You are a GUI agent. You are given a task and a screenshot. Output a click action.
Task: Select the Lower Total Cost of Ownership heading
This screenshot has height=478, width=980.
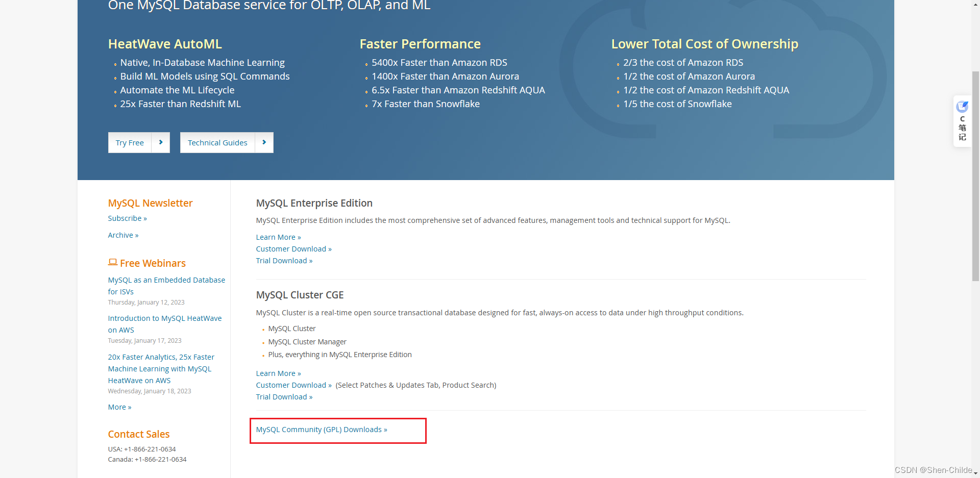[x=704, y=44]
